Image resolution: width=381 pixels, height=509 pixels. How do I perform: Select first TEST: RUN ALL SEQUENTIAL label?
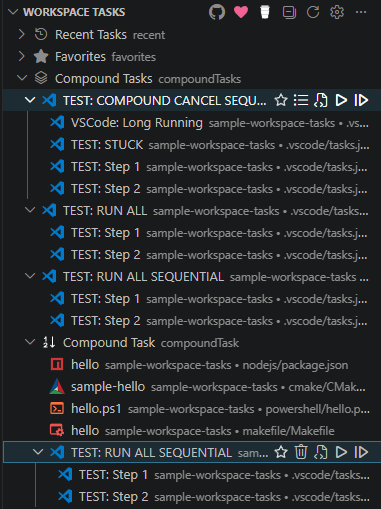143,277
